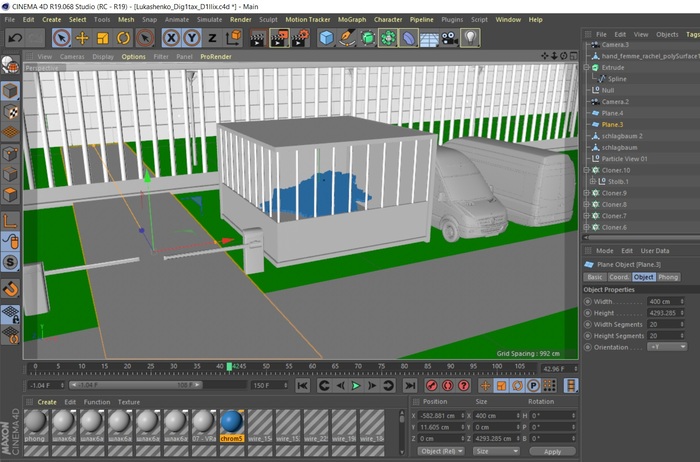The width and height of the screenshot is (700, 462).
Task: Toggle the Z-axis lock
Action: (x=211, y=38)
